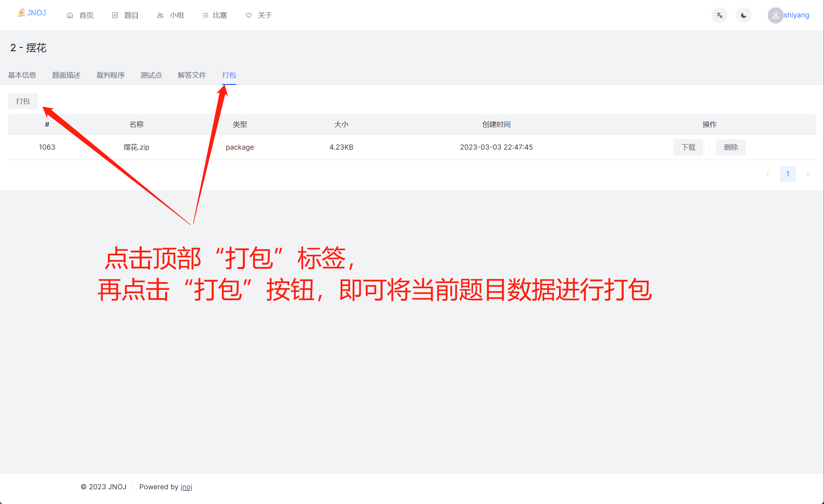
Task: Click the 名称 column header
Action: click(136, 124)
